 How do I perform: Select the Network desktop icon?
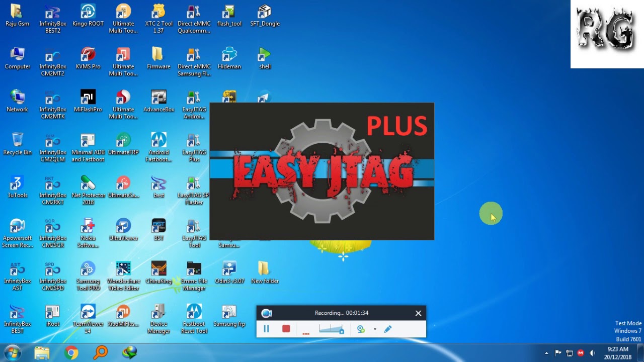17,101
